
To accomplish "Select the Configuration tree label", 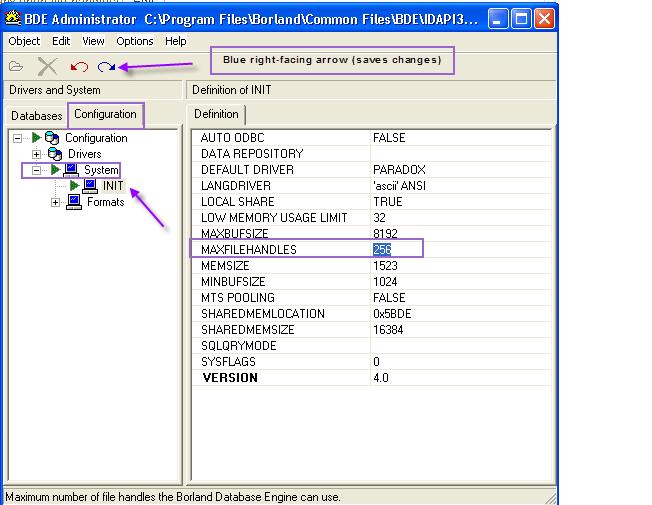I will (96, 138).
